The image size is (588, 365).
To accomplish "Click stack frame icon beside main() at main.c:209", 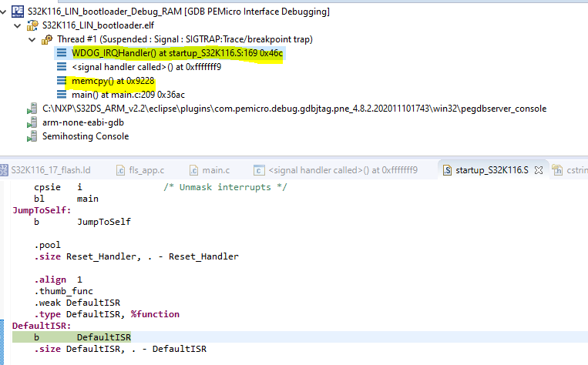I will click(x=62, y=95).
